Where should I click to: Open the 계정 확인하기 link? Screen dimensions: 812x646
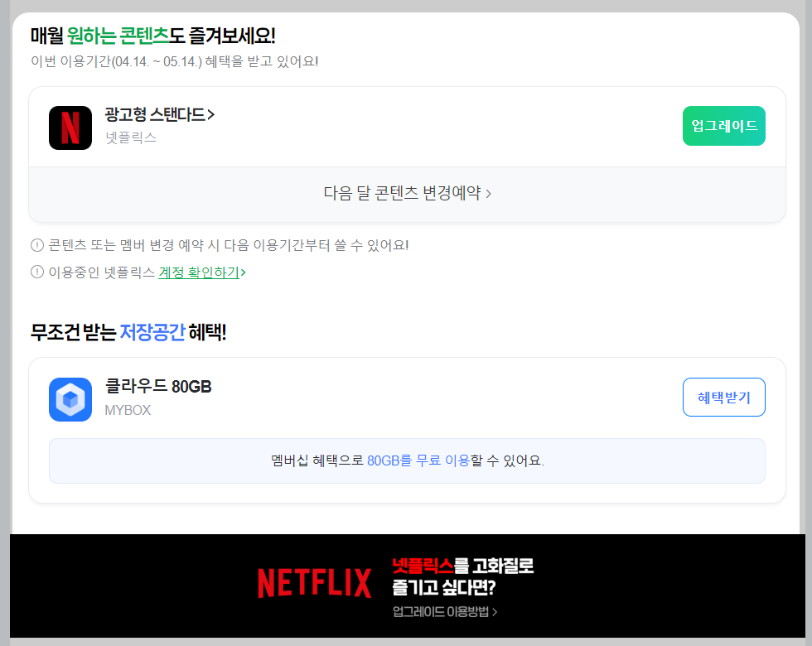pos(202,272)
